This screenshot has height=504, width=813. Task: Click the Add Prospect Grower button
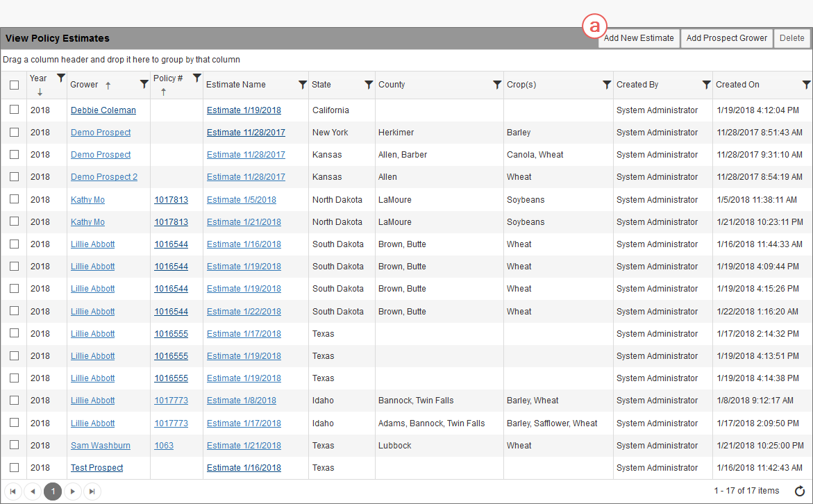click(x=726, y=38)
